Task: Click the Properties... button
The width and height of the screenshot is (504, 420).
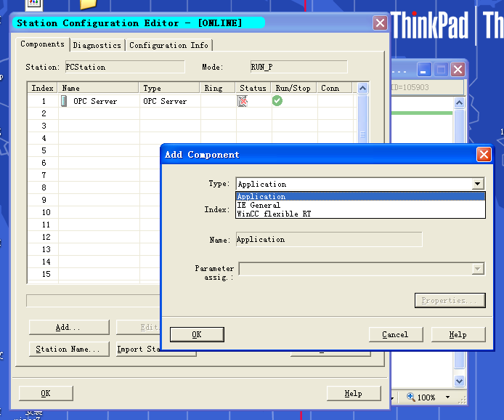Action: coord(450,300)
